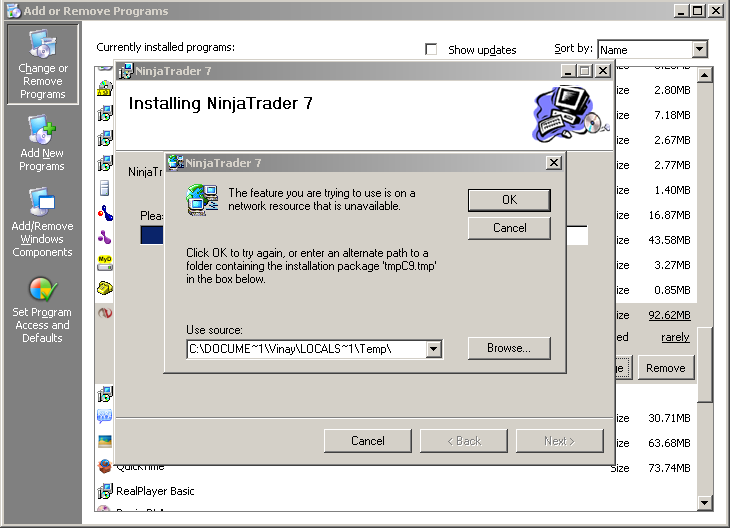730x529 pixels.
Task: Click Cancel in the NinjaTrader installer window
Action: [368, 441]
